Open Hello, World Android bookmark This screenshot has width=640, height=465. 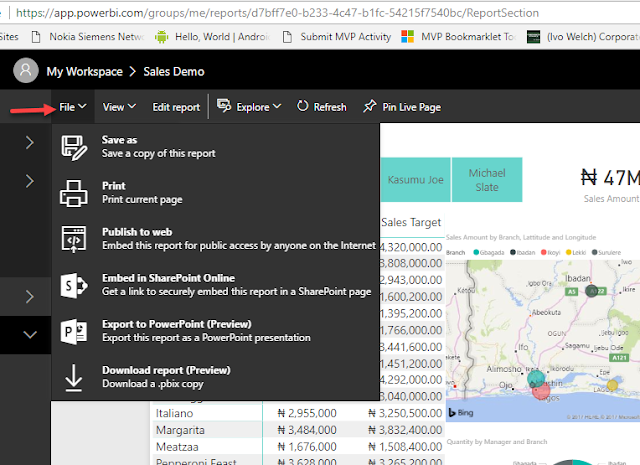click(x=213, y=37)
